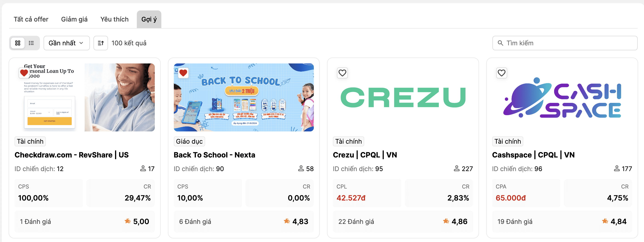Open the Tất cả offer tab

[31, 19]
